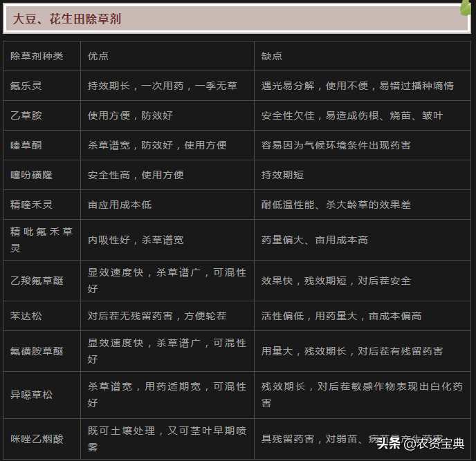Click the 苯达松 name cell
The width and height of the screenshot is (476, 461).
tap(26, 316)
